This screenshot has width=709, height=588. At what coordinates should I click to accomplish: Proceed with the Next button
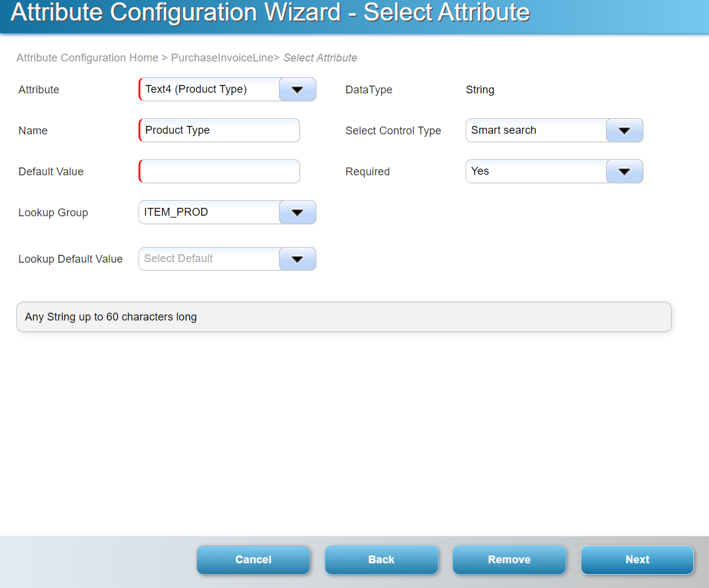click(637, 560)
